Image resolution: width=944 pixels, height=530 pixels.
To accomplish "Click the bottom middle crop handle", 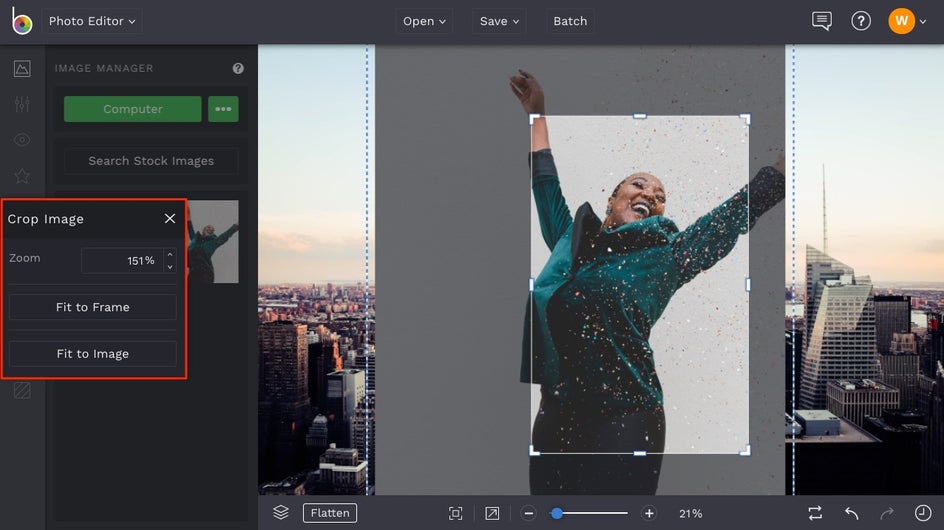I will click(640, 453).
